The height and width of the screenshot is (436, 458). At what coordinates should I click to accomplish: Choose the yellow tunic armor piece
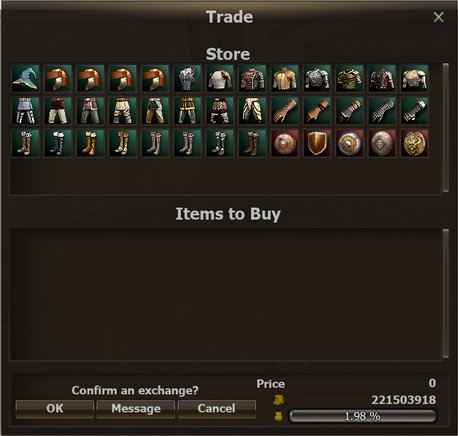click(285, 78)
